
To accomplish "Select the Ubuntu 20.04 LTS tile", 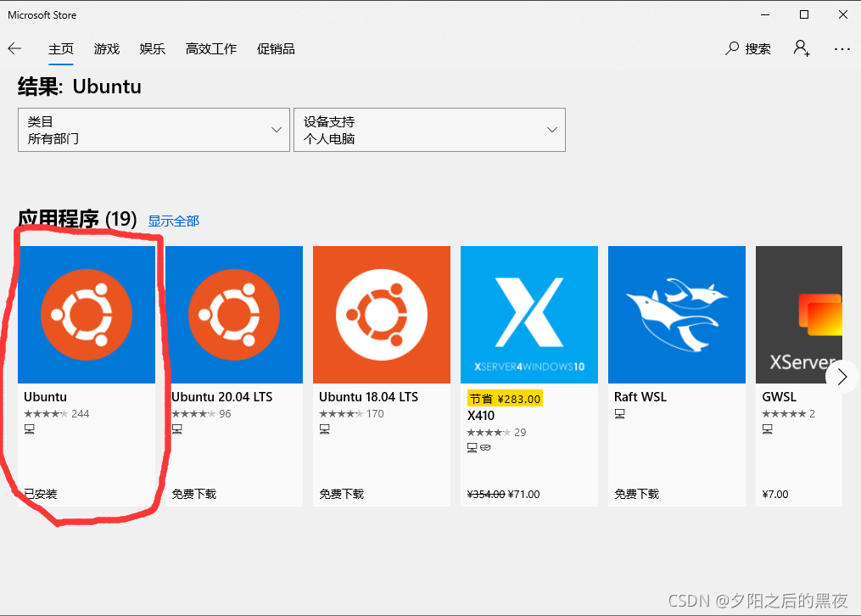I will [x=234, y=314].
